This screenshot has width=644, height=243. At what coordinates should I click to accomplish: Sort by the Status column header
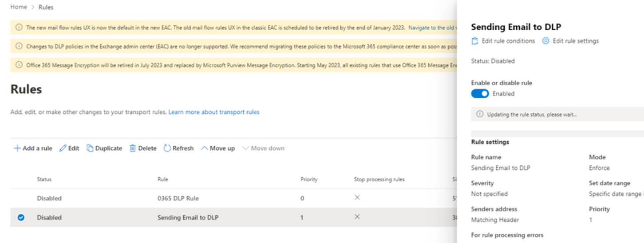click(44, 179)
